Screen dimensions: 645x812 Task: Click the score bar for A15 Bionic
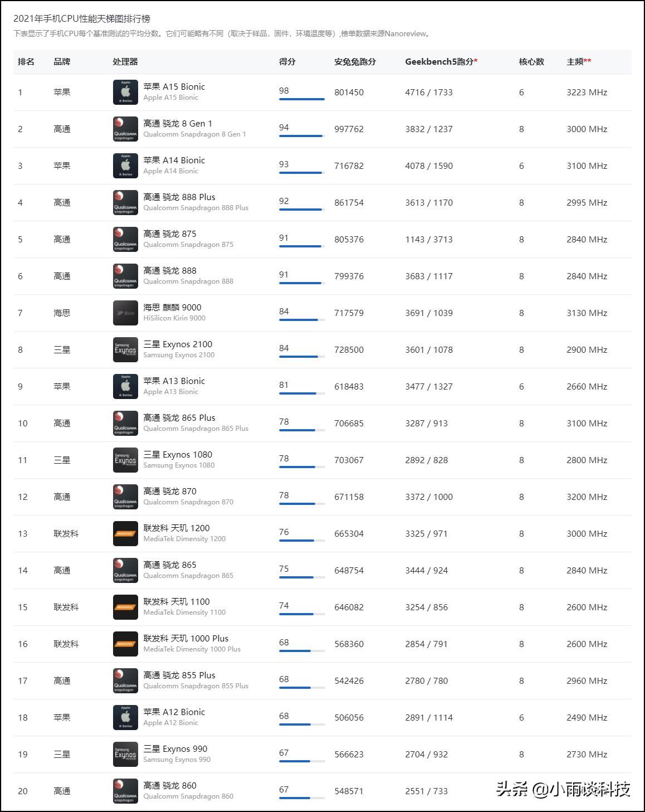pyautogui.click(x=302, y=99)
